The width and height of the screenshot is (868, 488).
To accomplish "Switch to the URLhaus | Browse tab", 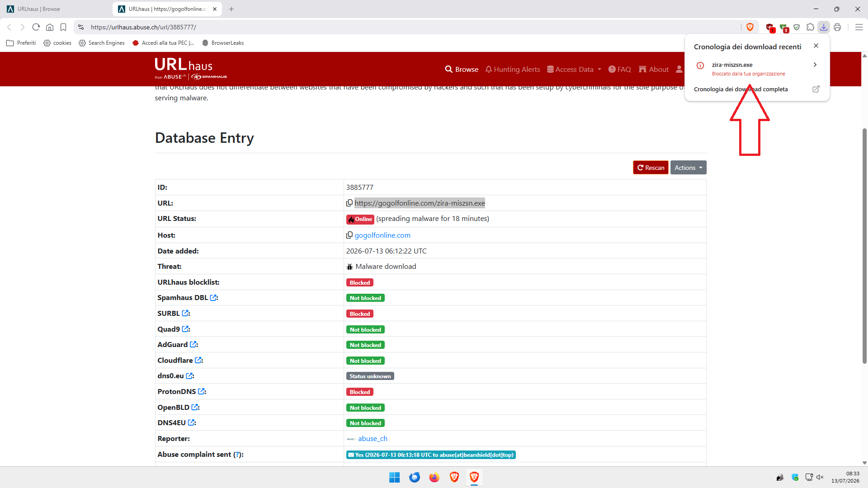I will tap(54, 9).
